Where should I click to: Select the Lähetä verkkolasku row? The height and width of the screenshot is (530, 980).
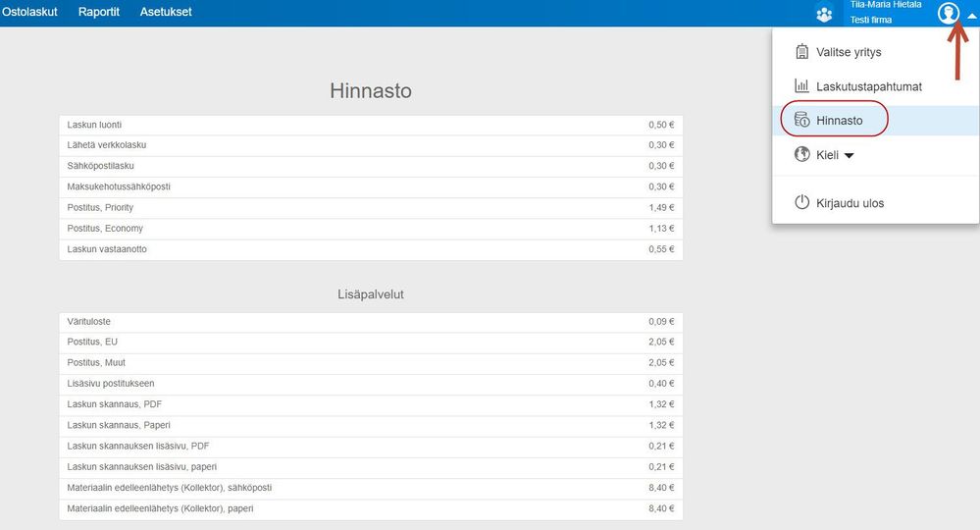coord(371,145)
